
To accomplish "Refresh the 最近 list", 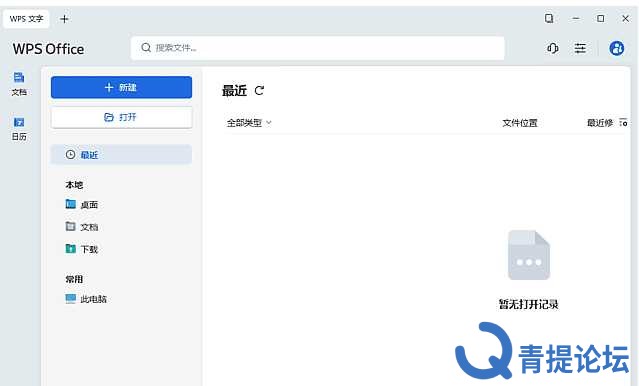I will tap(259, 90).
